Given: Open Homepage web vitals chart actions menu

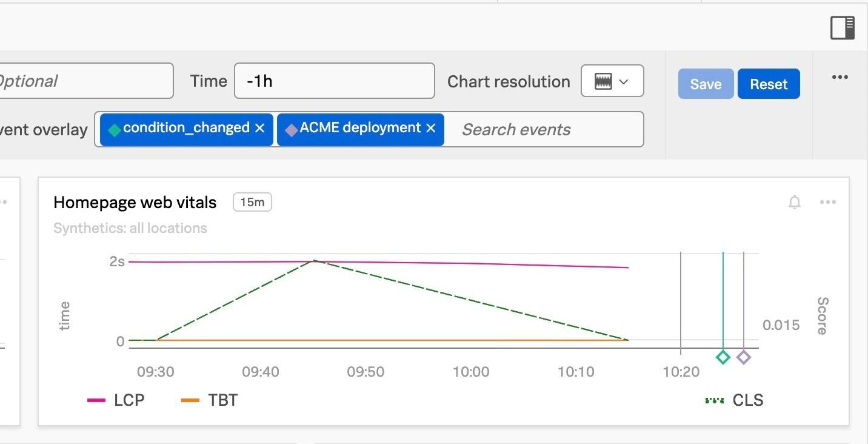Looking at the screenshot, I should coord(827,203).
